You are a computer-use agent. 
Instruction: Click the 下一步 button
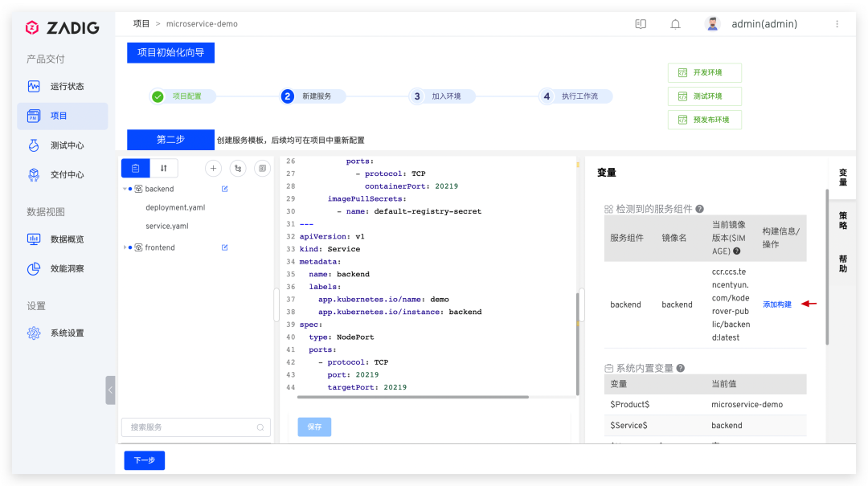[145, 460]
